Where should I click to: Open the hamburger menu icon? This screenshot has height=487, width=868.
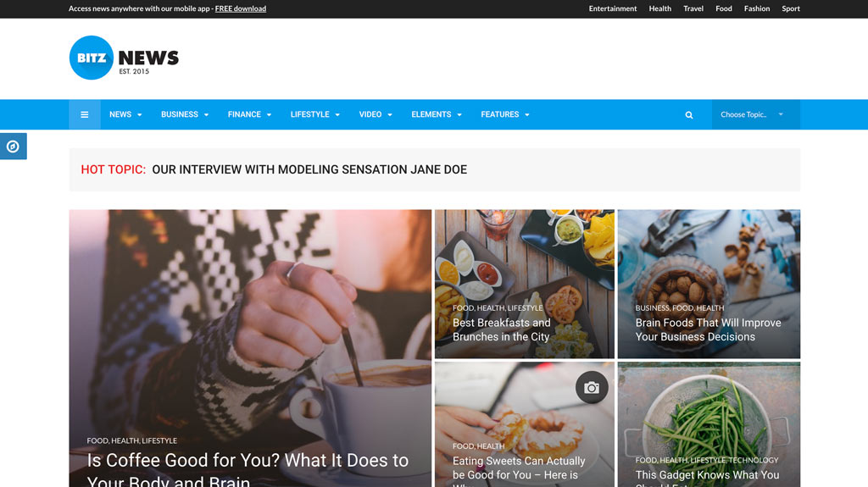pyautogui.click(x=84, y=114)
